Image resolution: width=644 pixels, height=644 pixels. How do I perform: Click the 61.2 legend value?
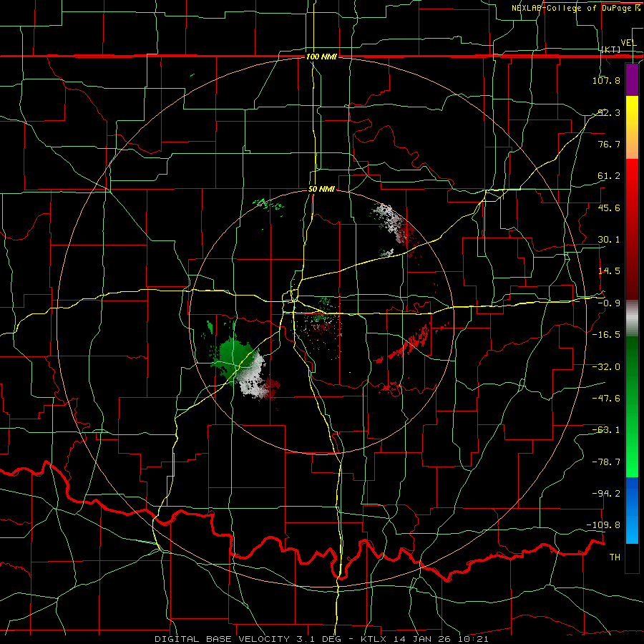coord(609,176)
